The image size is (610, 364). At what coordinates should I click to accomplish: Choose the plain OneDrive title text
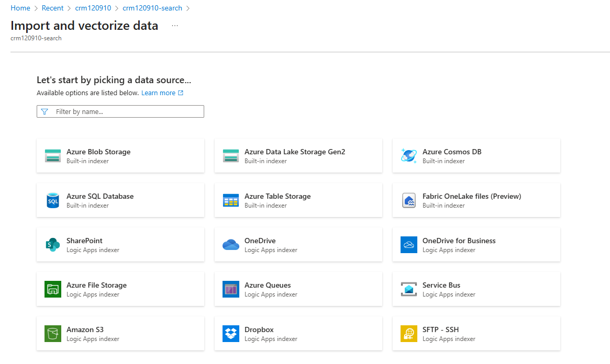pos(260,241)
